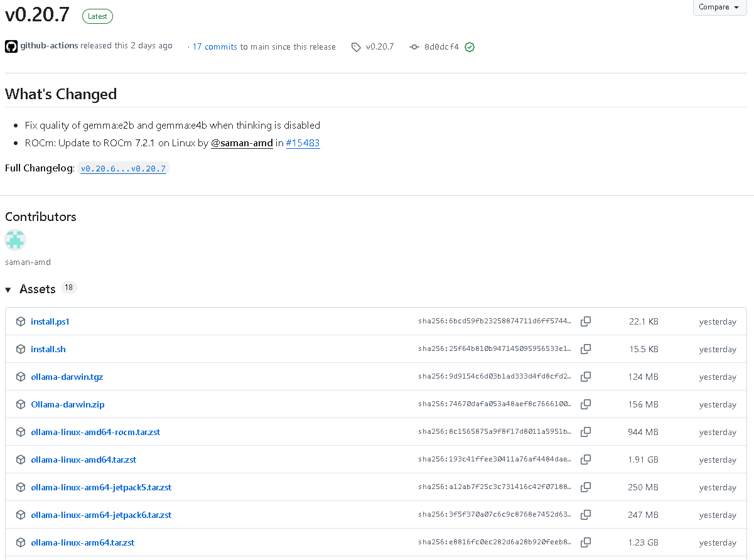Click the 247 MB file size
Viewport: 754px width, 560px height.
[644, 515]
